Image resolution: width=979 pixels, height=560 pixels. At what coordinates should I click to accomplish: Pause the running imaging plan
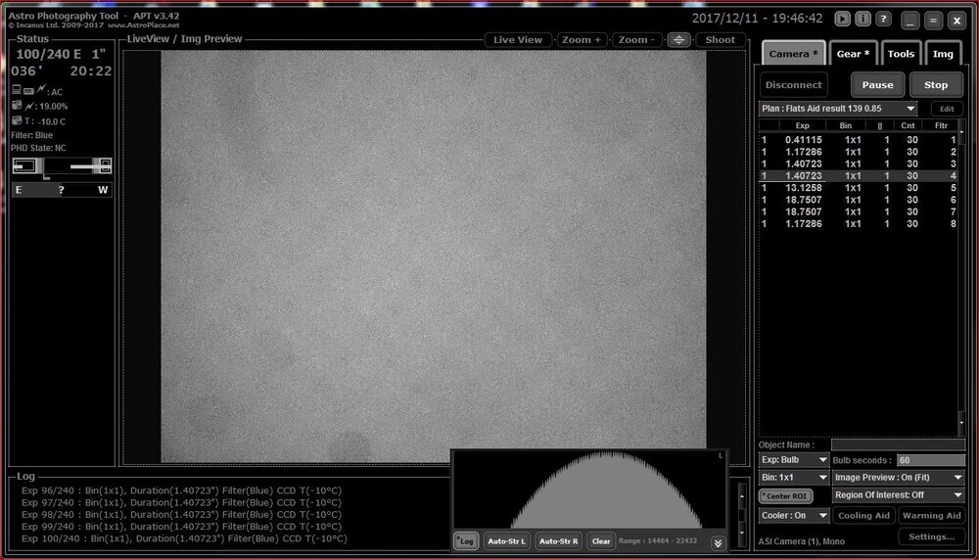pos(877,85)
